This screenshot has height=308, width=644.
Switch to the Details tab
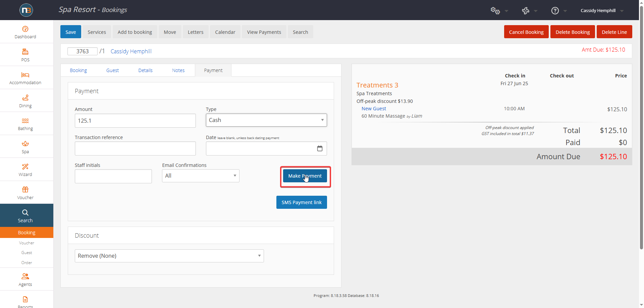click(145, 70)
